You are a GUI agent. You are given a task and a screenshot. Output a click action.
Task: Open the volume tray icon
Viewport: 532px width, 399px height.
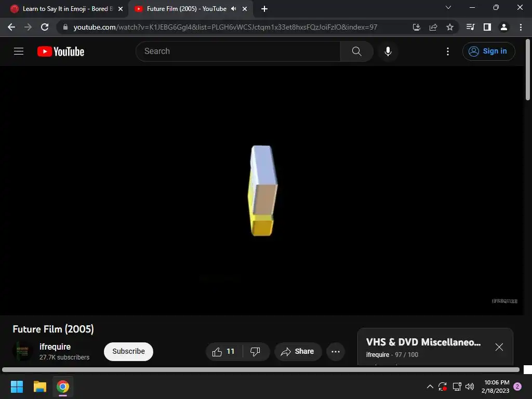(470, 387)
